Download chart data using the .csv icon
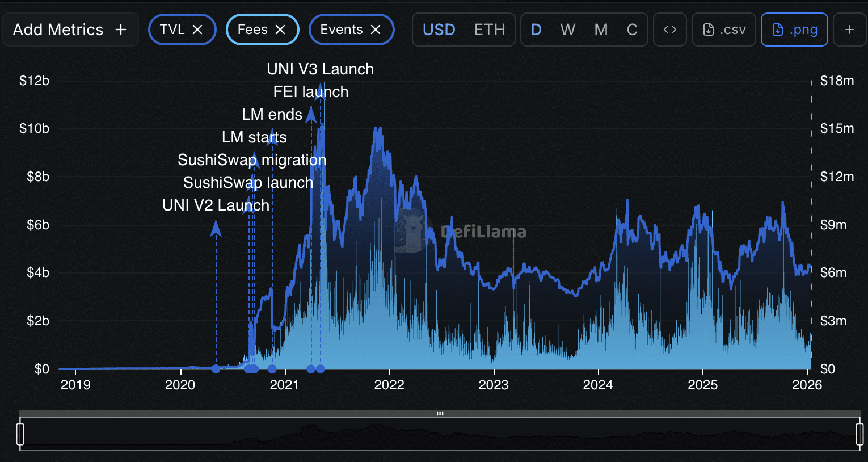868x462 pixels. [723, 30]
